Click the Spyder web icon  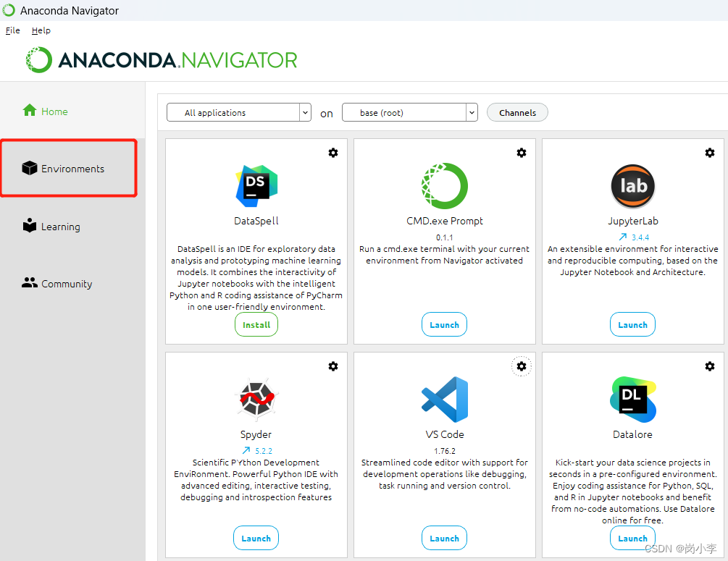(256, 398)
